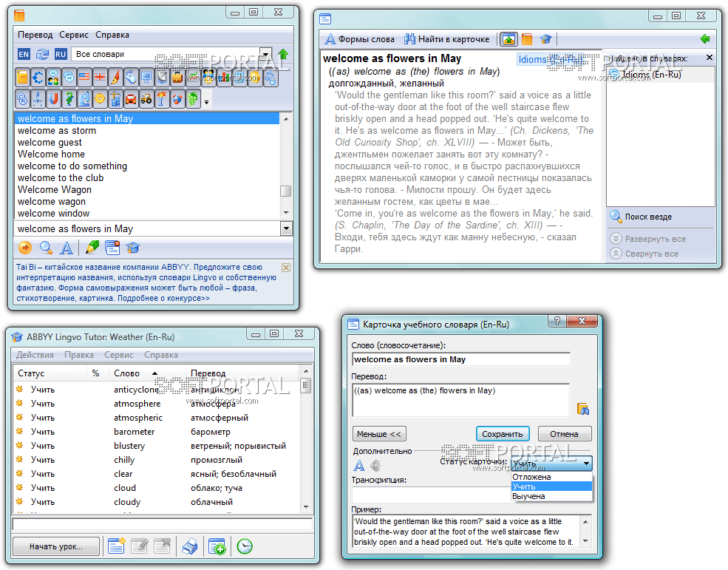Follow the 'Подробнее о конкурсе>>' link
The image size is (728, 570).
click(x=163, y=298)
